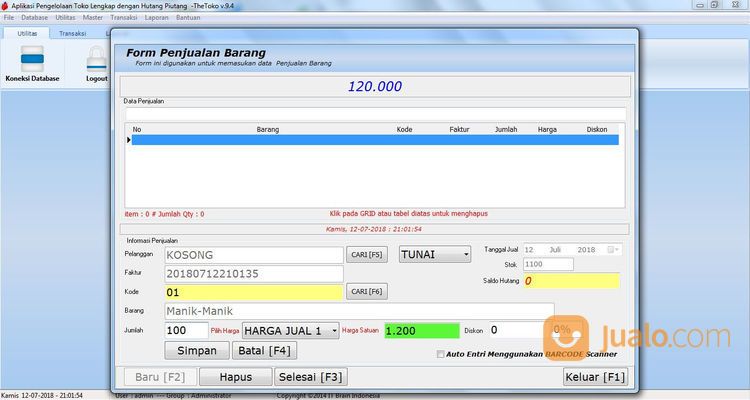Open the Tanggal Jual date picker dropdown
The height and width of the screenshot is (400, 750).
pos(614,250)
